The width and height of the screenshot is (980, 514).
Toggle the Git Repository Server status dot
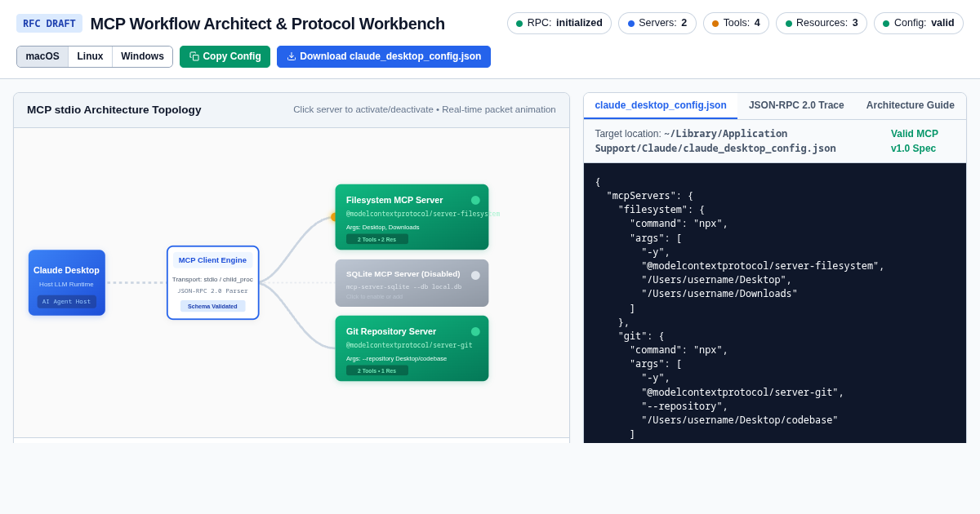click(x=475, y=331)
